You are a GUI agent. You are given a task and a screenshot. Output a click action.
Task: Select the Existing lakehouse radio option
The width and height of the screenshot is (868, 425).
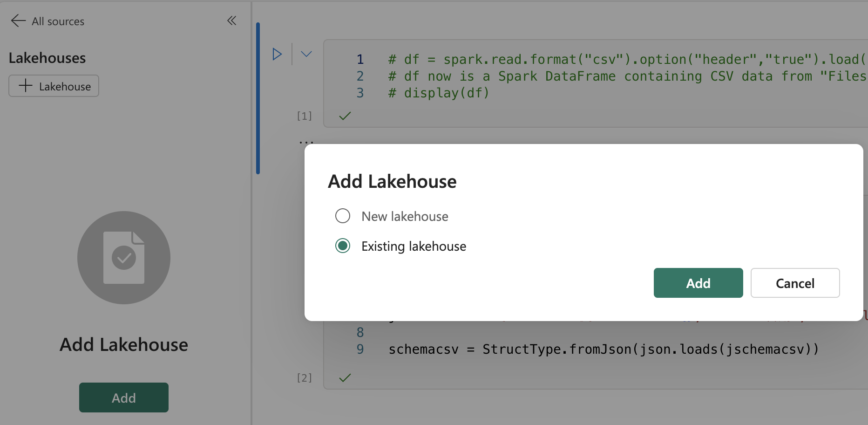[343, 246]
